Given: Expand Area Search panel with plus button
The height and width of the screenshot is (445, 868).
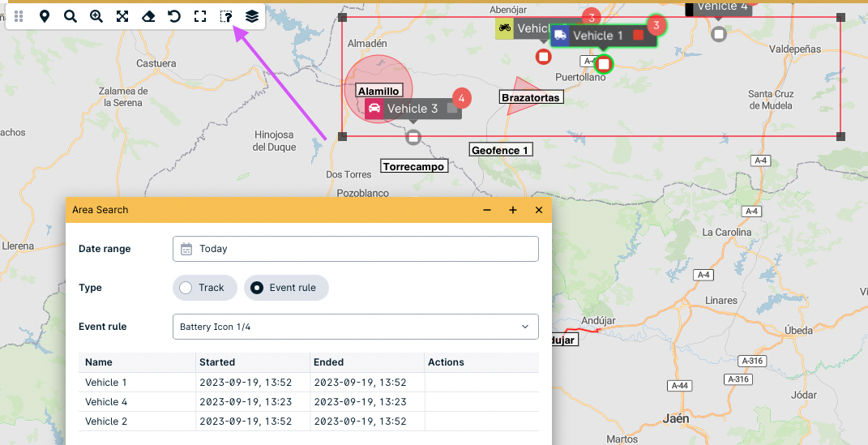Looking at the screenshot, I should pos(513,210).
